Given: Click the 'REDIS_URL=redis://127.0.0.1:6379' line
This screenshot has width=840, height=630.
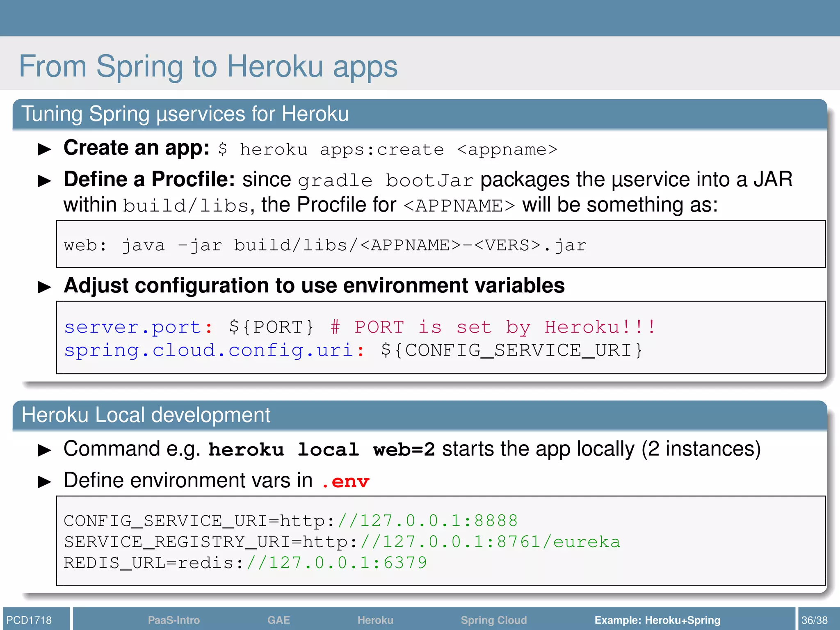Looking at the screenshot, I should click(245, 563).
